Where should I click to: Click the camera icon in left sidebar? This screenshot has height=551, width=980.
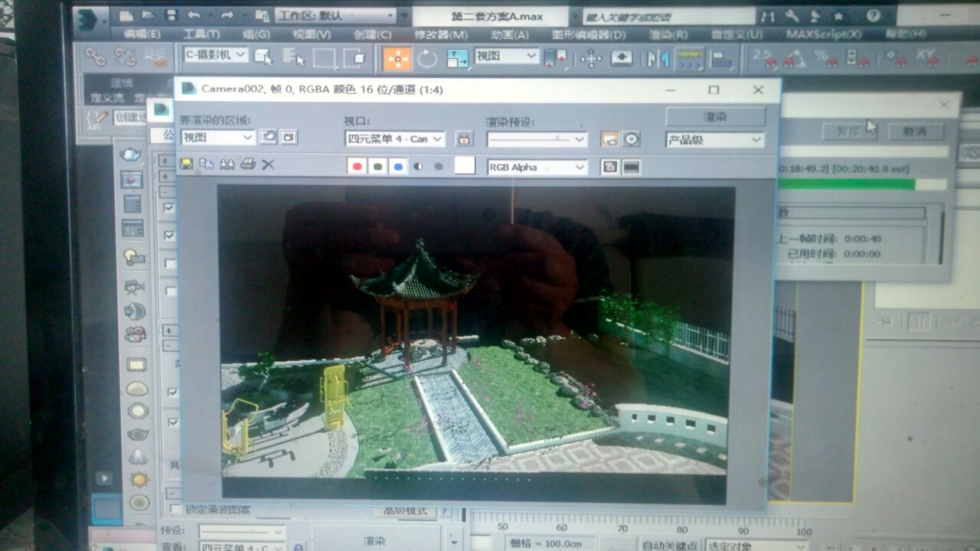pos(135,287)
